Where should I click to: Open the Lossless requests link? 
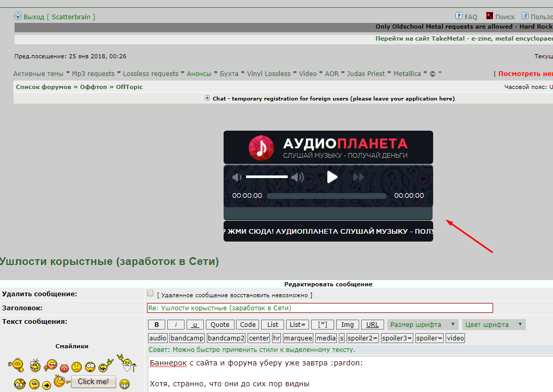pos(151,73)
